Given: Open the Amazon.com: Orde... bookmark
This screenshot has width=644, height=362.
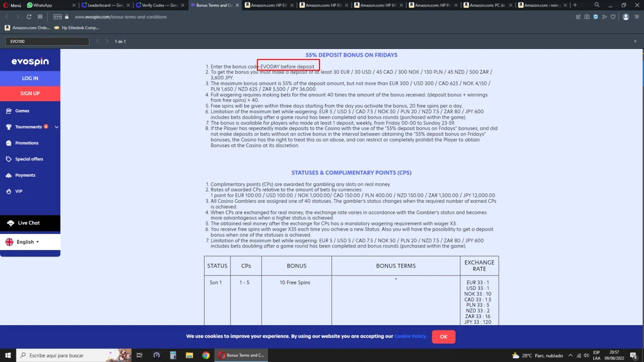Looking at the screenshot, I should tap(27, 28).
